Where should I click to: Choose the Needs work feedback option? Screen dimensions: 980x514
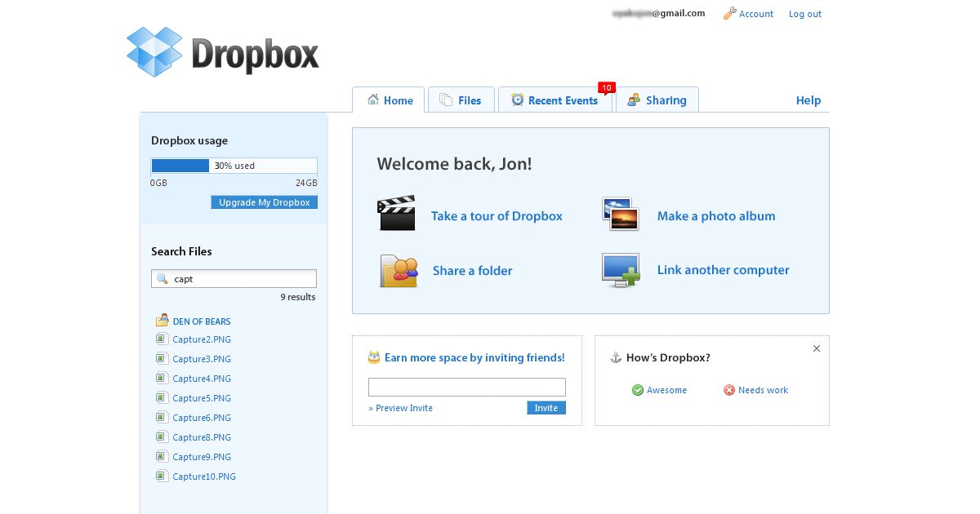pyautogui.click(x=755, y=390)
